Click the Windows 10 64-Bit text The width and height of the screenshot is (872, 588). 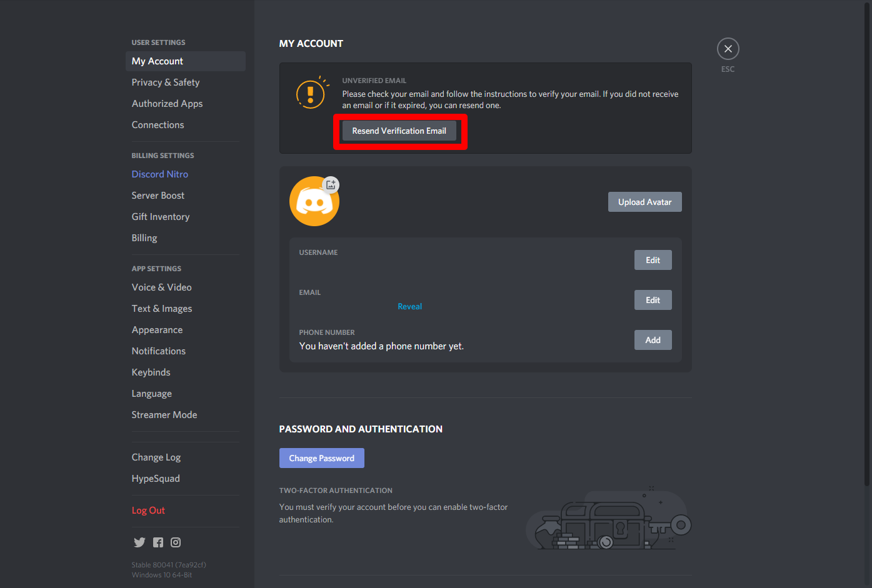coord(162,575)
